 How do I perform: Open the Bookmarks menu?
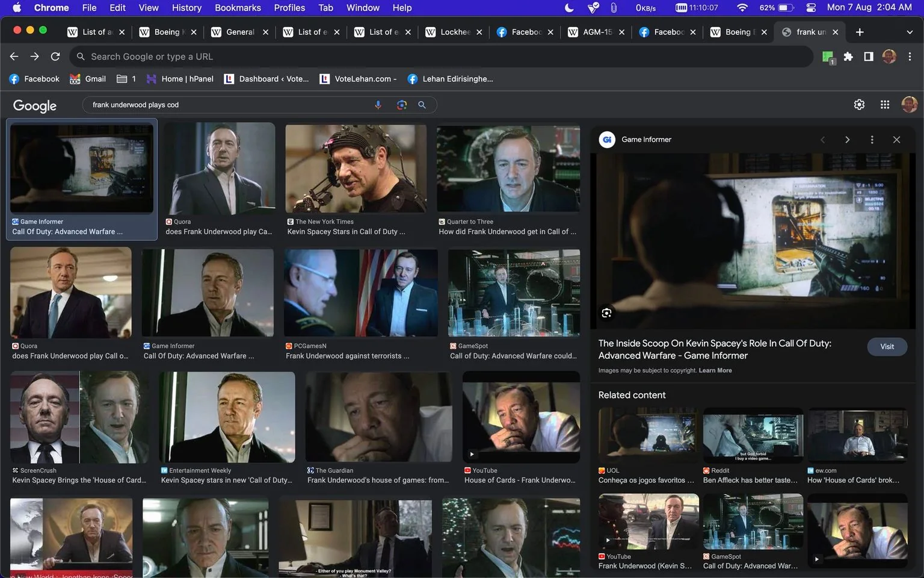[238, 8]
